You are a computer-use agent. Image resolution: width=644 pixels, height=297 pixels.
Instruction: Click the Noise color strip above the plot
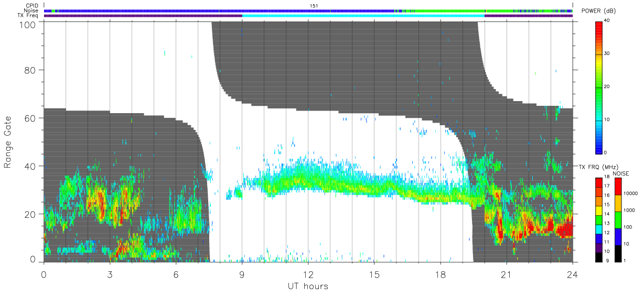(308, 10)
